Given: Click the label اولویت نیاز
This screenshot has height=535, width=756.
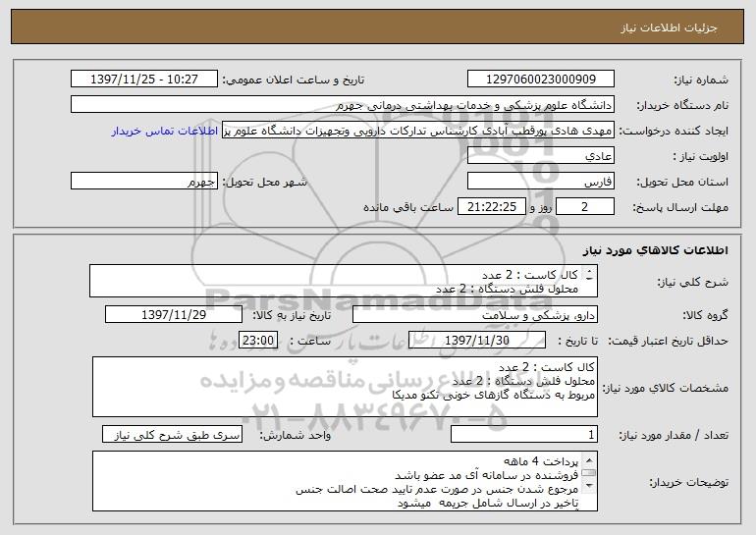Looking at the screenshot, I should pos(701,157).
